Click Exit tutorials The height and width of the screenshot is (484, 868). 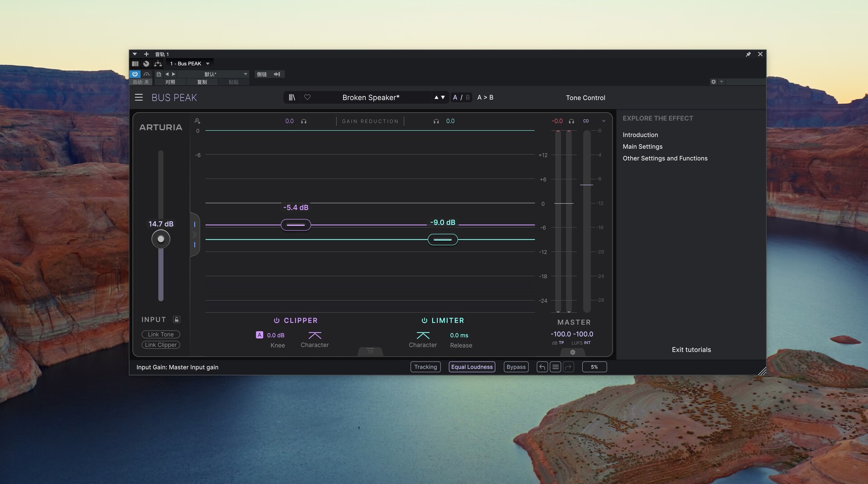(x=691, y=350)
